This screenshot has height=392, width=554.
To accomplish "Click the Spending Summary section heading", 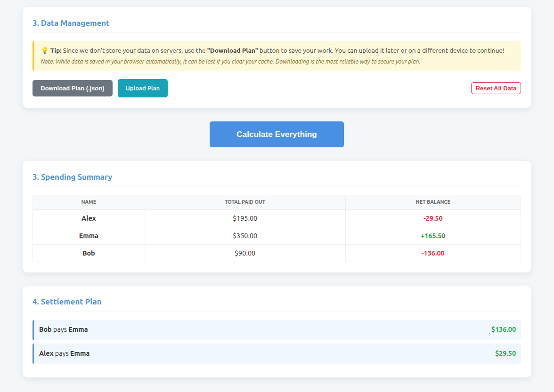I will [x=73, y=177].
